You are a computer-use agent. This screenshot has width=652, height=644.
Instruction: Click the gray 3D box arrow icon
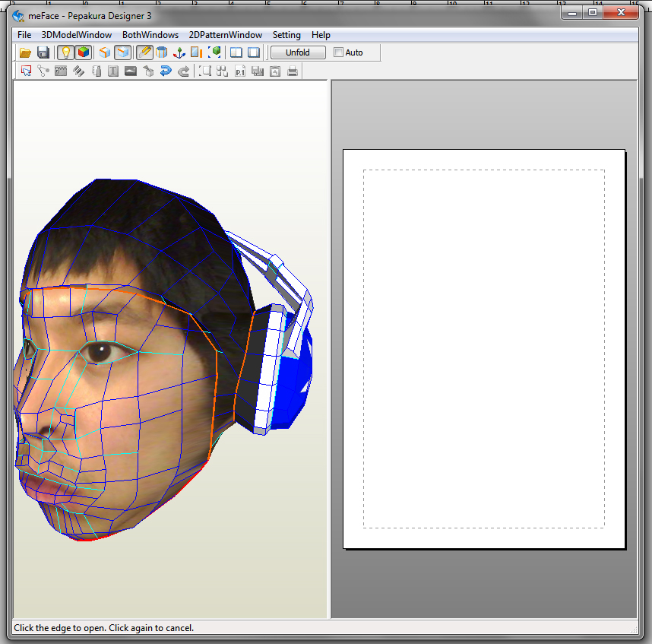click(148, 71)
